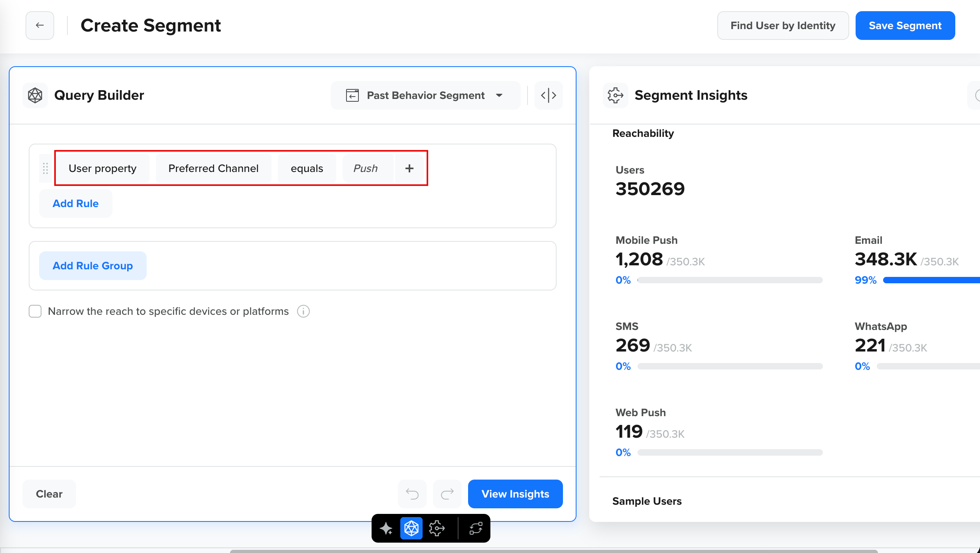Switch to code view beside Past Behavior Segment

[x=549, y=95]
